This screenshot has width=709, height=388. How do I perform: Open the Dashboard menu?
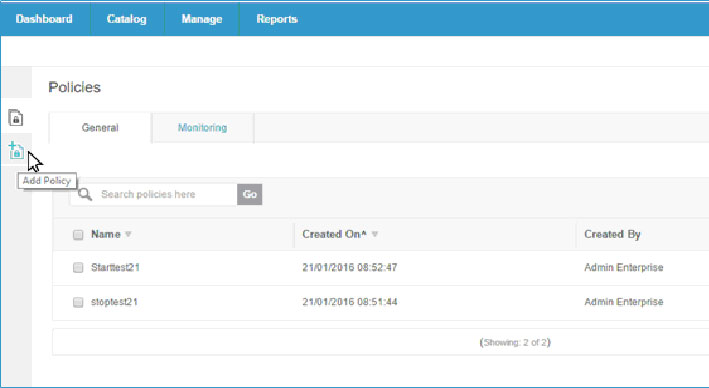pos(44,19)
